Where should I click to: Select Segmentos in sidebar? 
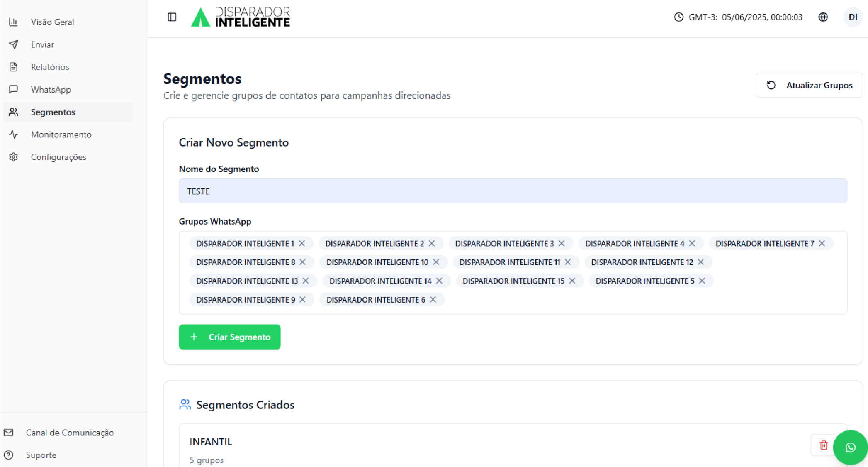click(x=68, y=112)
